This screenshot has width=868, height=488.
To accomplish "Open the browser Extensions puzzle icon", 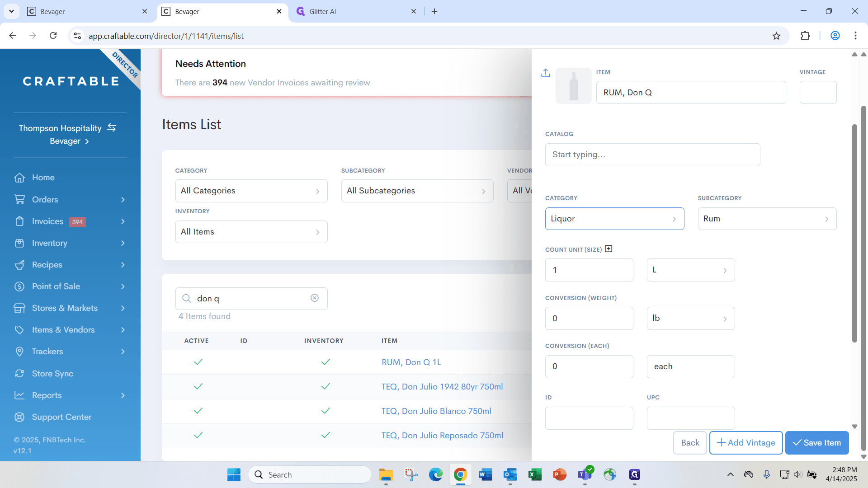I will (805, 36).
